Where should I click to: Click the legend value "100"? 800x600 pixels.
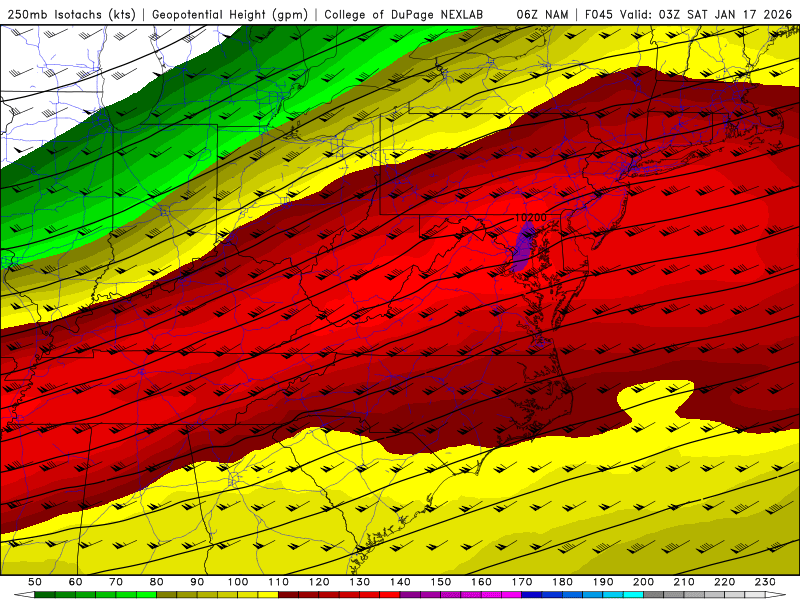tap(238, 582)
